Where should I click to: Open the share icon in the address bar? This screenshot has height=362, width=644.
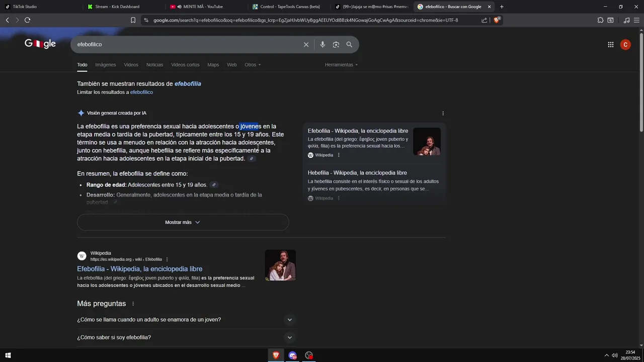click(484, 20)
